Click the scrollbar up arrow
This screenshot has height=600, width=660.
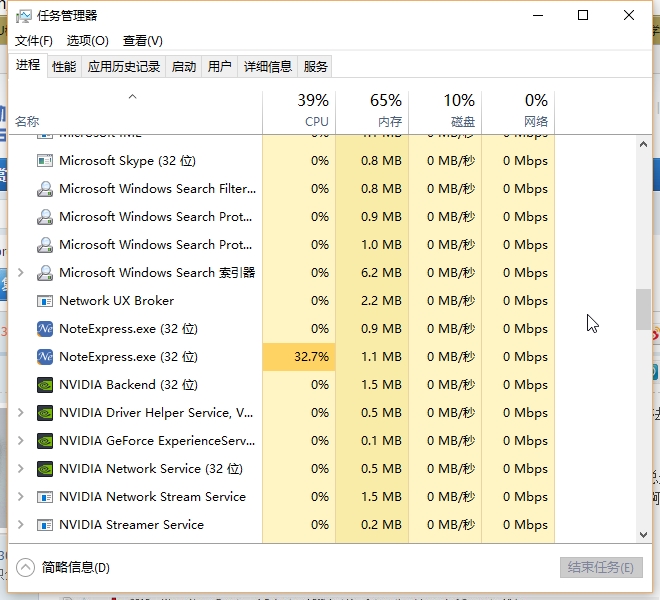coord(643,144)
